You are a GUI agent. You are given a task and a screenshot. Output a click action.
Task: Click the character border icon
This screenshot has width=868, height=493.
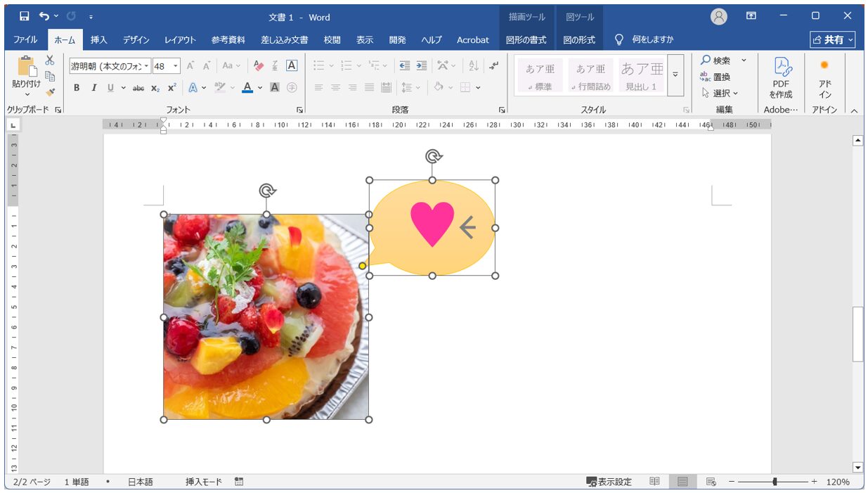(292, 66)
